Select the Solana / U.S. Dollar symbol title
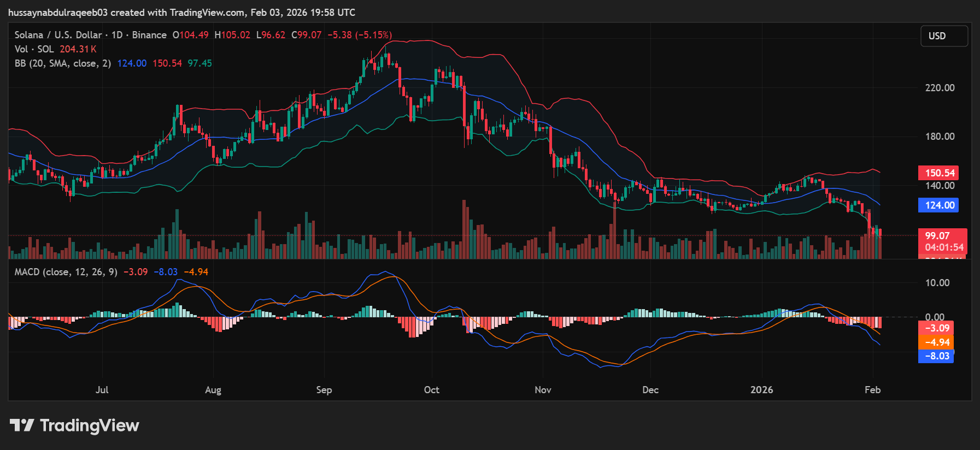The image size is (980, 450). pyautogui.click(x=58, y=35)
